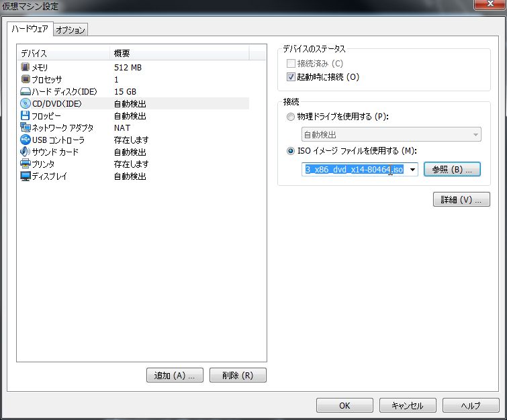Select the サウンド カード label

pos(55,152)
